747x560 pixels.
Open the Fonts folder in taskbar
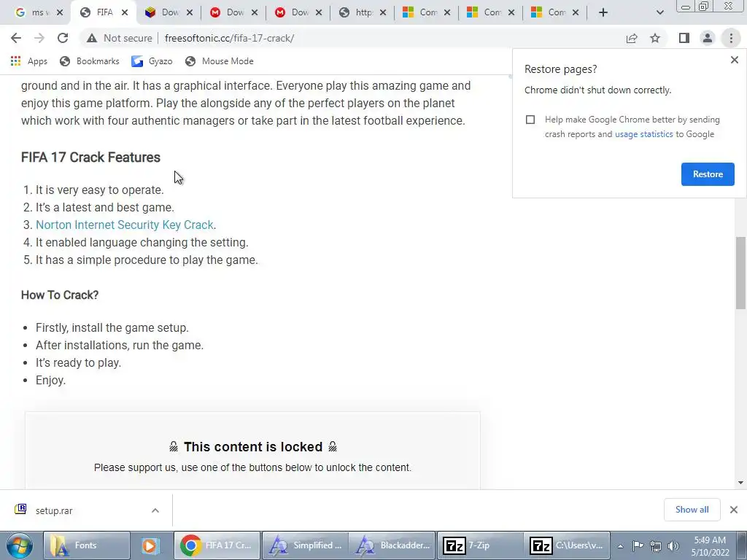[x=86, y=545]
